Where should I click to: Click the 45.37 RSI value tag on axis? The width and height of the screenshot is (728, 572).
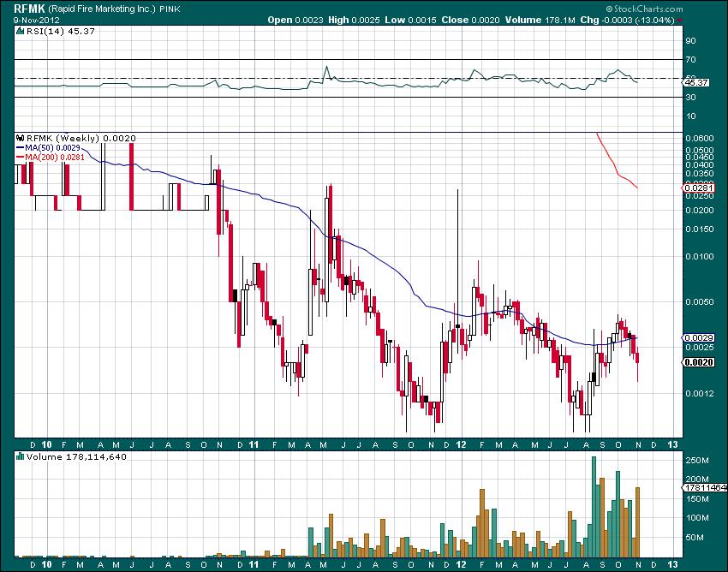696,83
